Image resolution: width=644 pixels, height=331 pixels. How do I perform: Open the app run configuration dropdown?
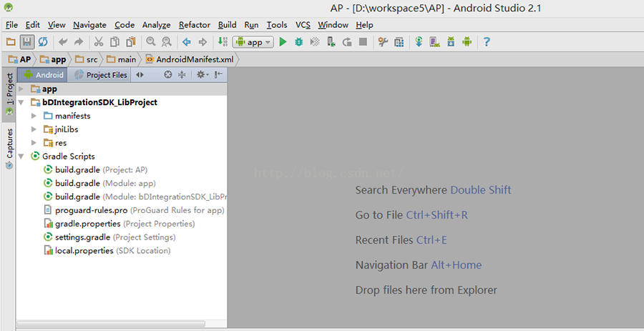pos(253,42)
